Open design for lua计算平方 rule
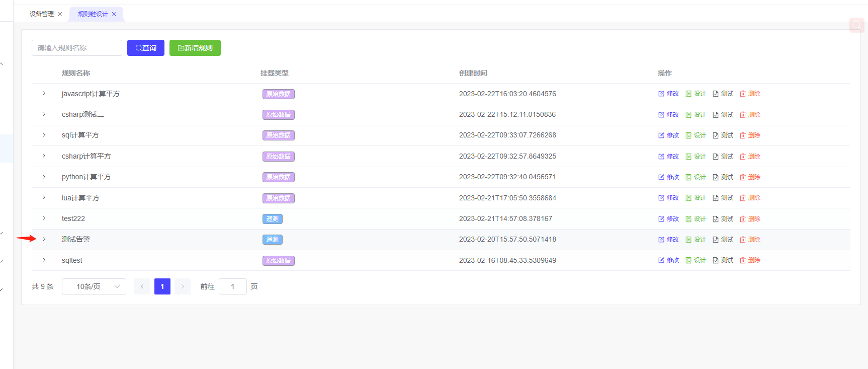The width and height of the screenshot is (868, 369). (696, 198)
